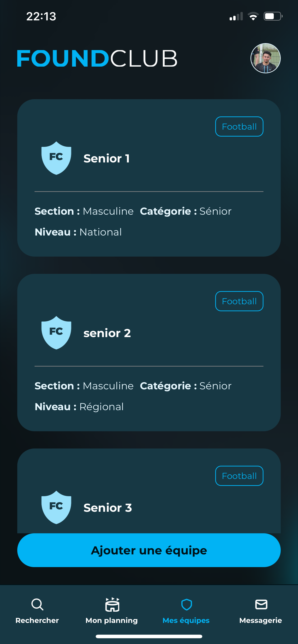Image resolution: width=298 pixels, height=644 pixels.
Task: Tap Football tag on Senior 3 card
Action: 239,476
